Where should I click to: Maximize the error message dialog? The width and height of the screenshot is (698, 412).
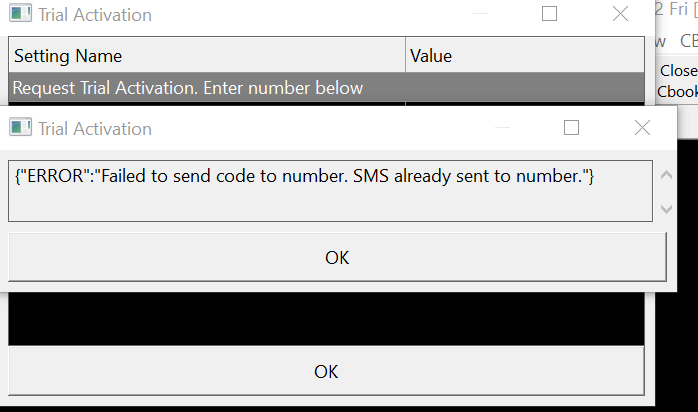coord(572,128)
